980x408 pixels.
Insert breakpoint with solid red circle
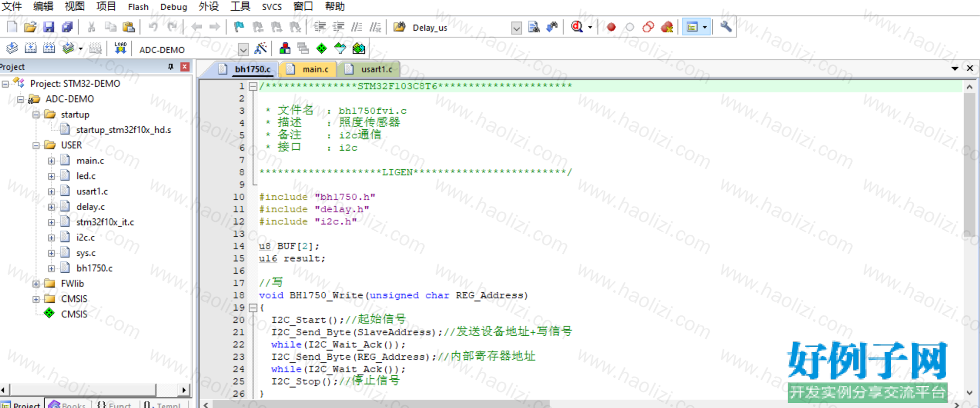611,27
